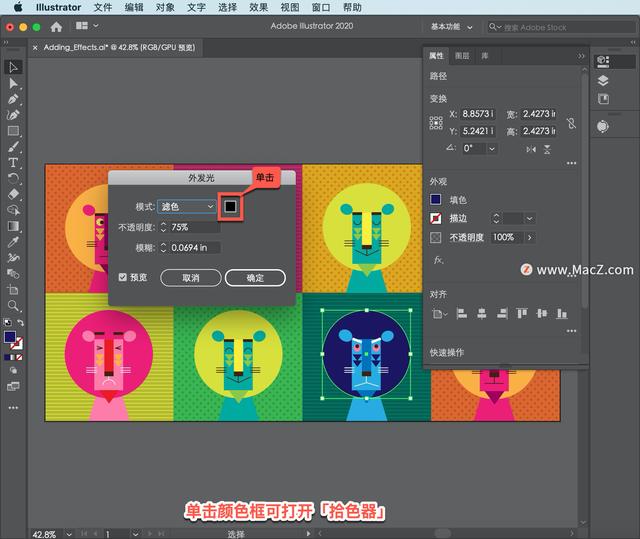The image size is (640, 539).
Task: Uncheck the 预览 preview checkbox
Action: pos(123,277)
